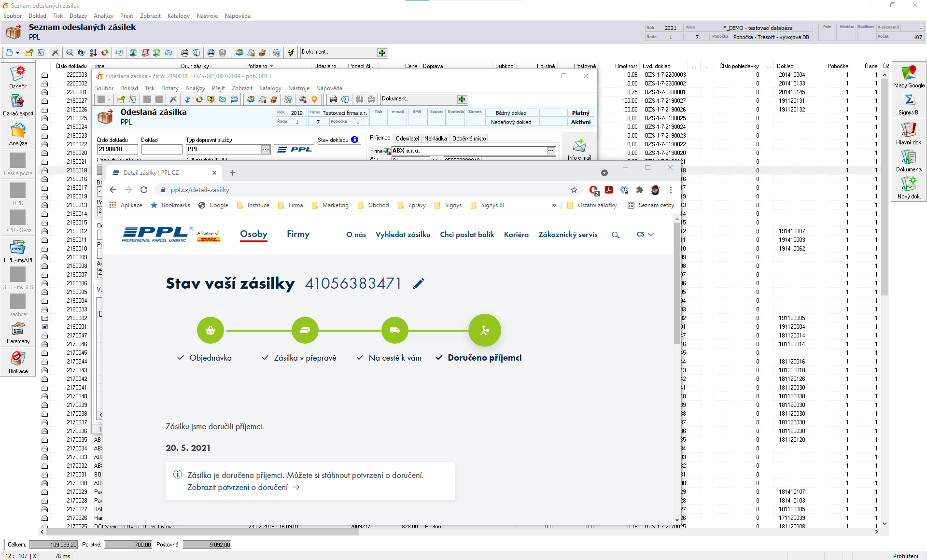This screenshot has height=560, width=927.
Task: Open the tab search dropdown arrow in browser
Action: click(x=604, y=173)
